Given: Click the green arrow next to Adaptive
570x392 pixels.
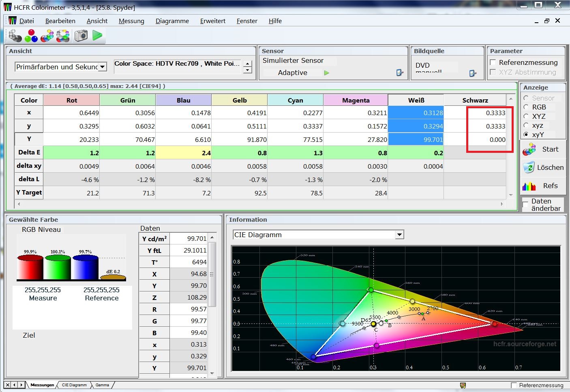Looking at the screenshot, I should (x=327, y=73).
